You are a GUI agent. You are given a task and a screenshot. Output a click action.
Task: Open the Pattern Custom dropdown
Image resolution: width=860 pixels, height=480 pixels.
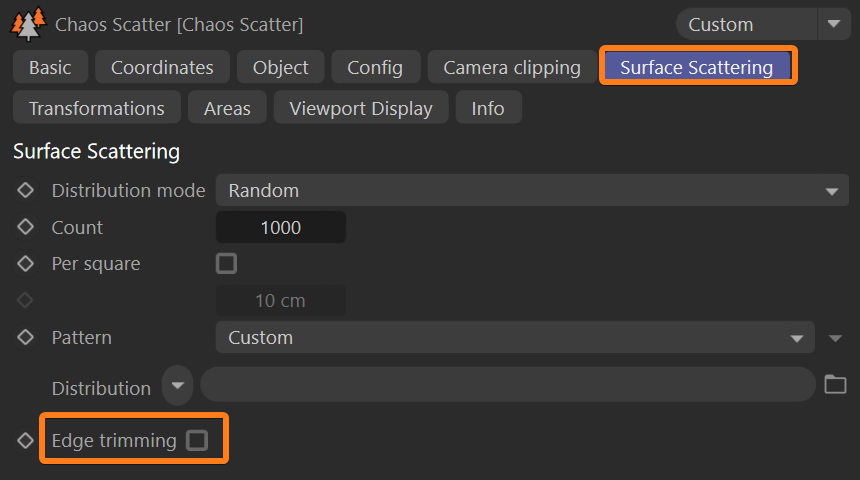(x=516, y=337)
